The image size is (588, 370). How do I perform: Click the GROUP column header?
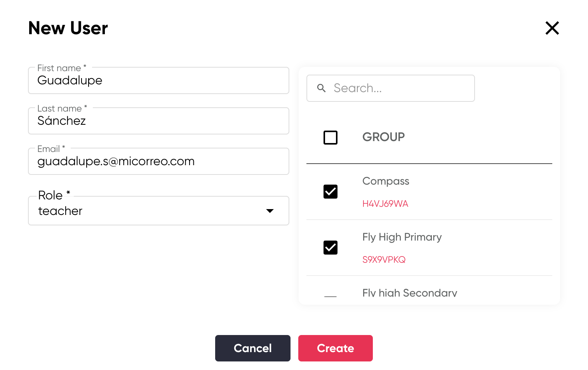383,137
